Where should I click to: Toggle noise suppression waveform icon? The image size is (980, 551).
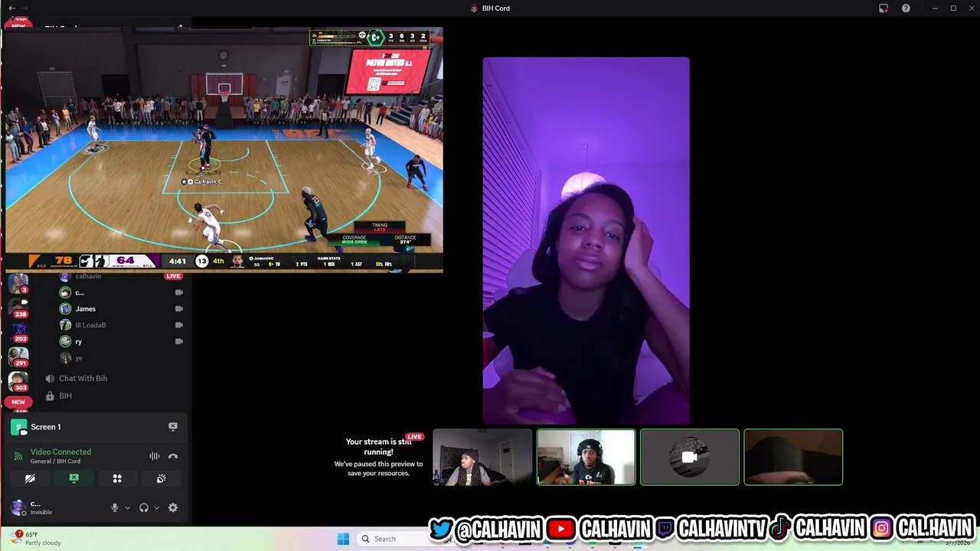pyautogui.click(x=155, y=456)
